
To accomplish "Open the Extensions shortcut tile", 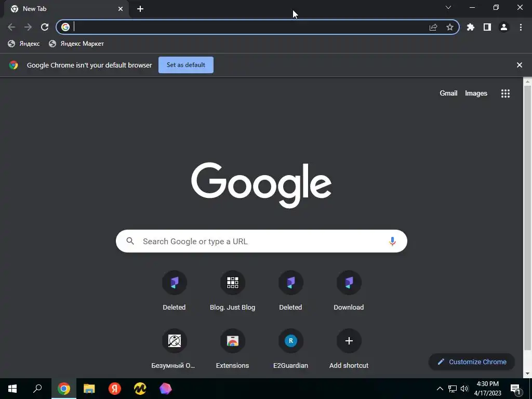I will tap(232, 350).
